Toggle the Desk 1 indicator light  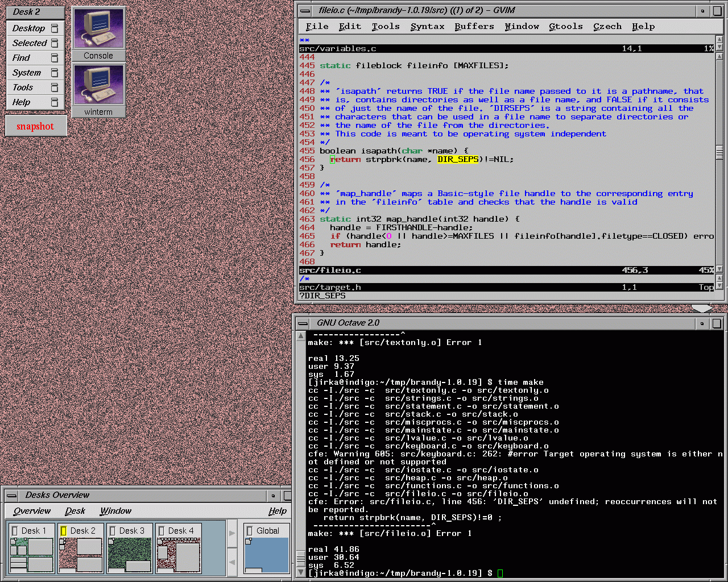pos(15,531)
